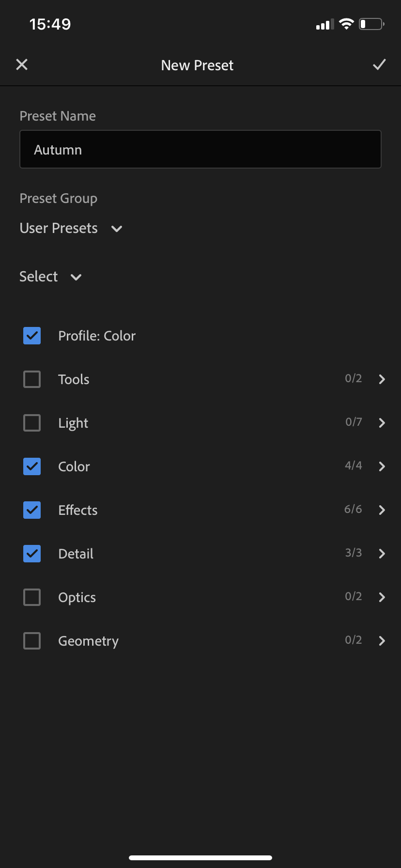The width and height of the screenshot is (401, 868).
Task: Tap the Color row label
Action: pos(74,466)
